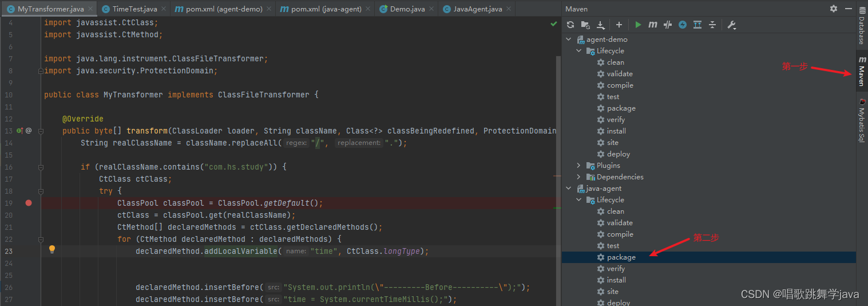
Task: Collapse java-agent Lifecycle folder
Action: 579,200
